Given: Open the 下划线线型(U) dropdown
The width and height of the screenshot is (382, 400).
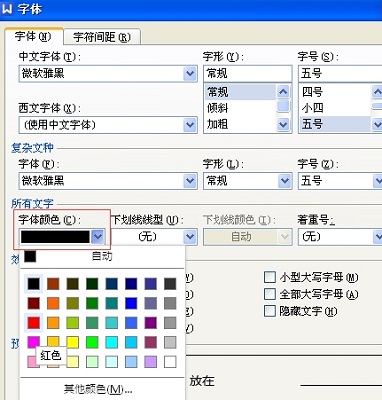Looking at the screenshot, I should pos(190,237).
